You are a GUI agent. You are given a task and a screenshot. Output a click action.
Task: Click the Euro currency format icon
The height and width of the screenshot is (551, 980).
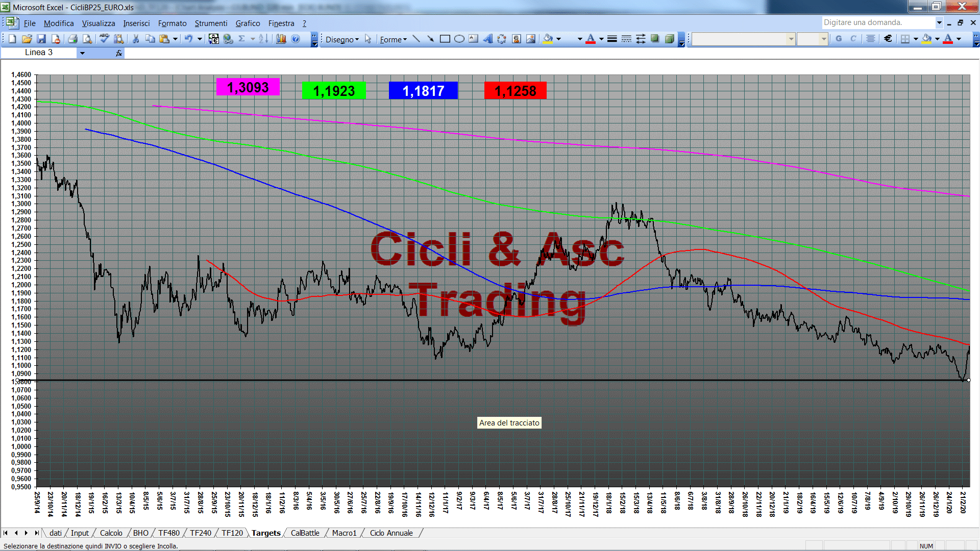(x=888, y=39)
